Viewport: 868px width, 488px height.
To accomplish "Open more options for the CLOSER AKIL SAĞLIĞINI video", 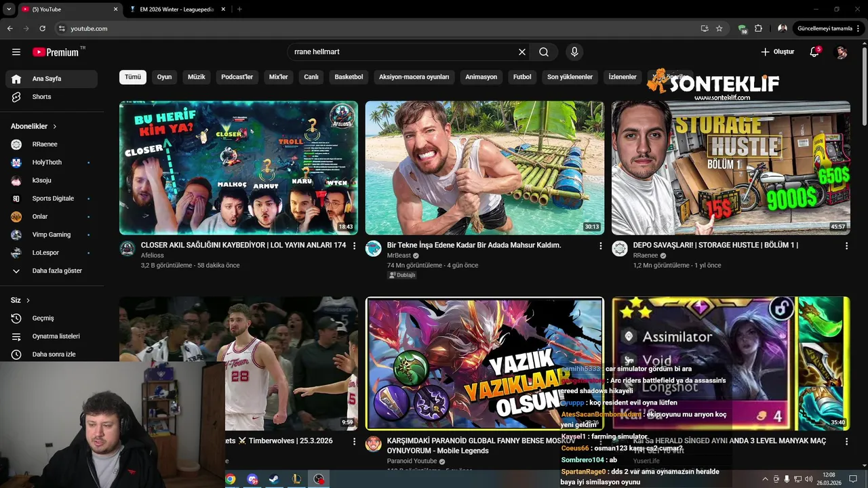I will (354, 245).
